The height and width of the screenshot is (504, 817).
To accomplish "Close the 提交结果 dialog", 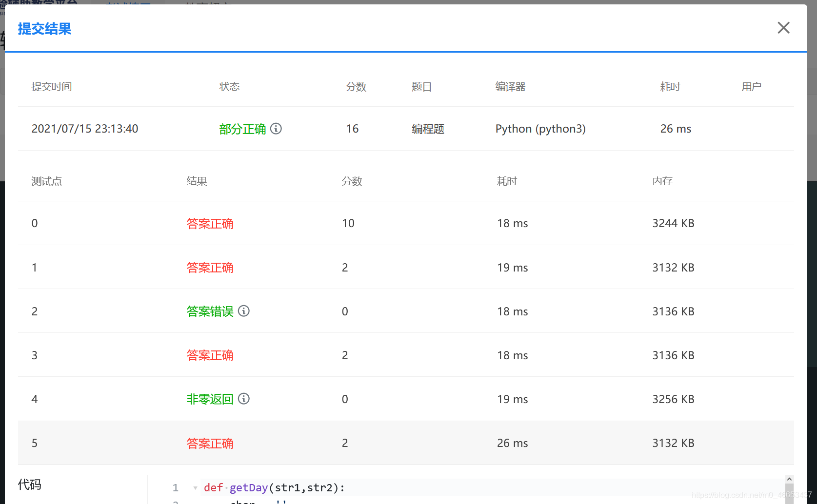I will coord(783,28).
